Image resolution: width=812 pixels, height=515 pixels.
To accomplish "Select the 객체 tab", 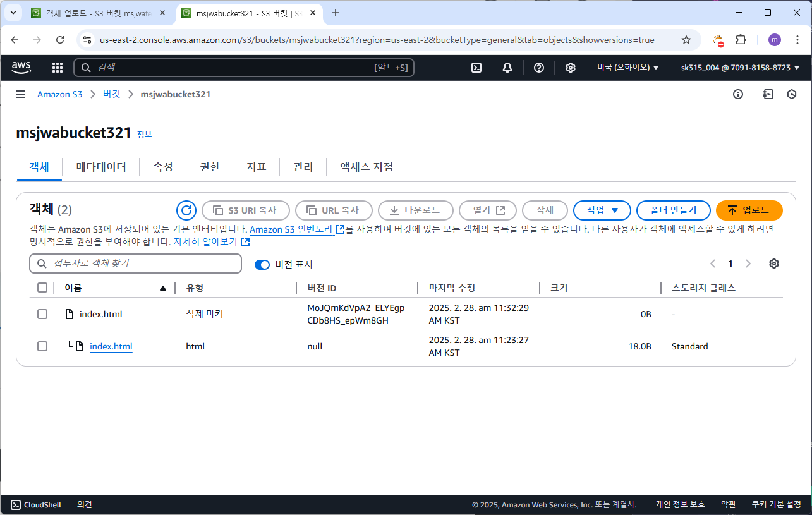I will 39,167.
